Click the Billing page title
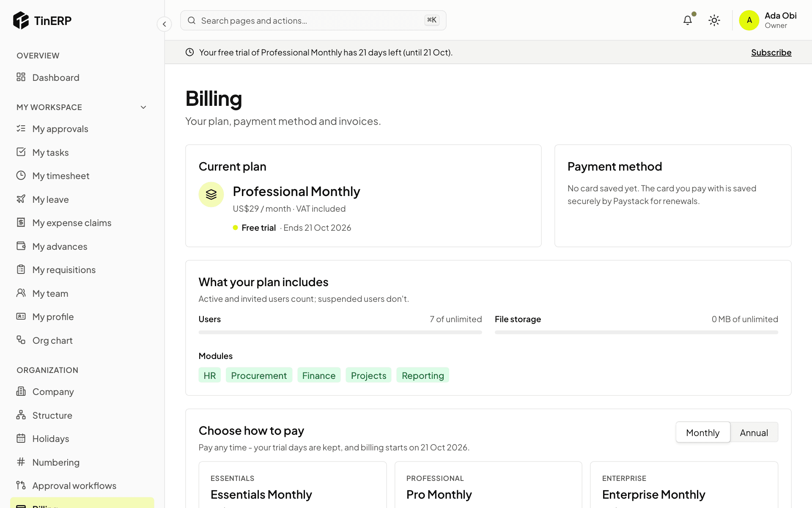The image size is (812, 508). click(214, 99)
